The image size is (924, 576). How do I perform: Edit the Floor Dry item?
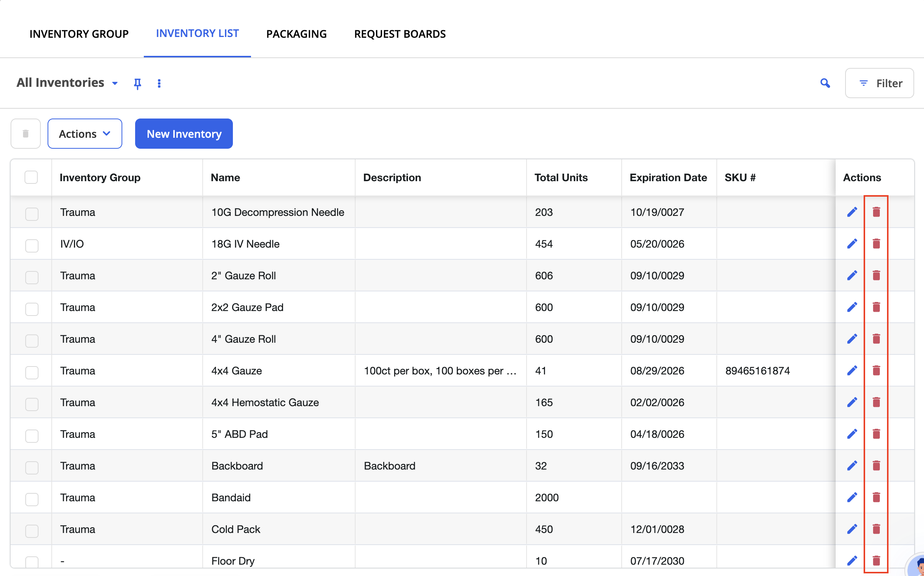(852, 561)
